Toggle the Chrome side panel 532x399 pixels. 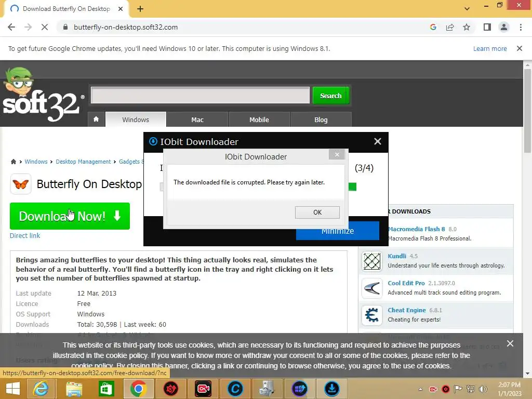[x=487, y=27]
